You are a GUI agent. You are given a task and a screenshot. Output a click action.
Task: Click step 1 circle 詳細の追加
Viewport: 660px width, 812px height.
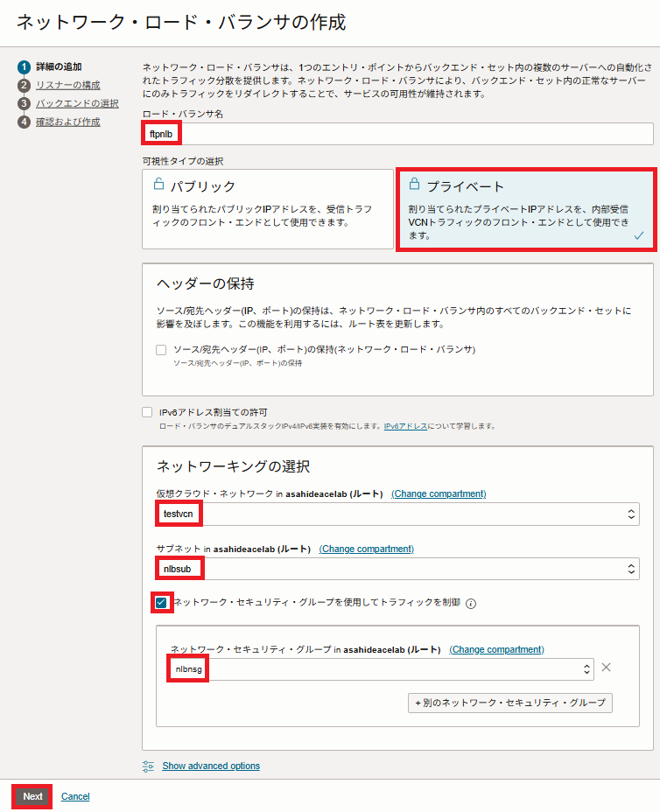[x=24, y=66]
